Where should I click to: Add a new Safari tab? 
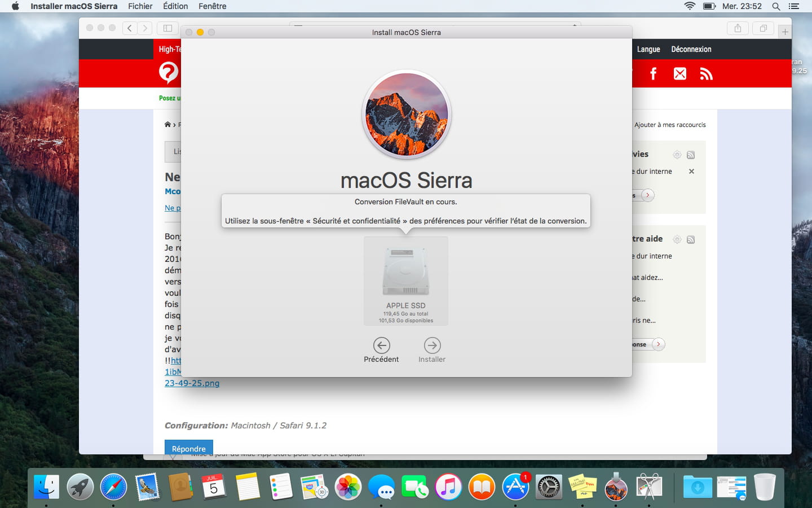pos(785,32)
